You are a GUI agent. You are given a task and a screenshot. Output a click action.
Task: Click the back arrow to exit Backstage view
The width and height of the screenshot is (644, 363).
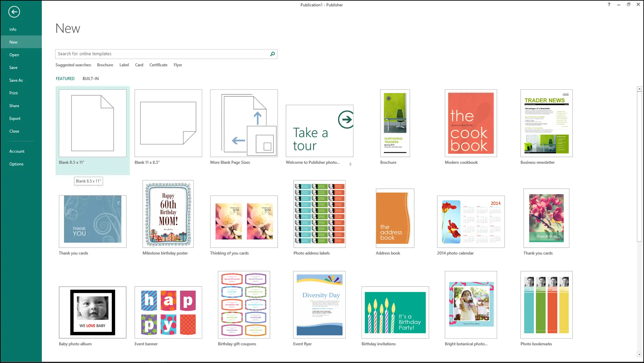tap(14, 12)
